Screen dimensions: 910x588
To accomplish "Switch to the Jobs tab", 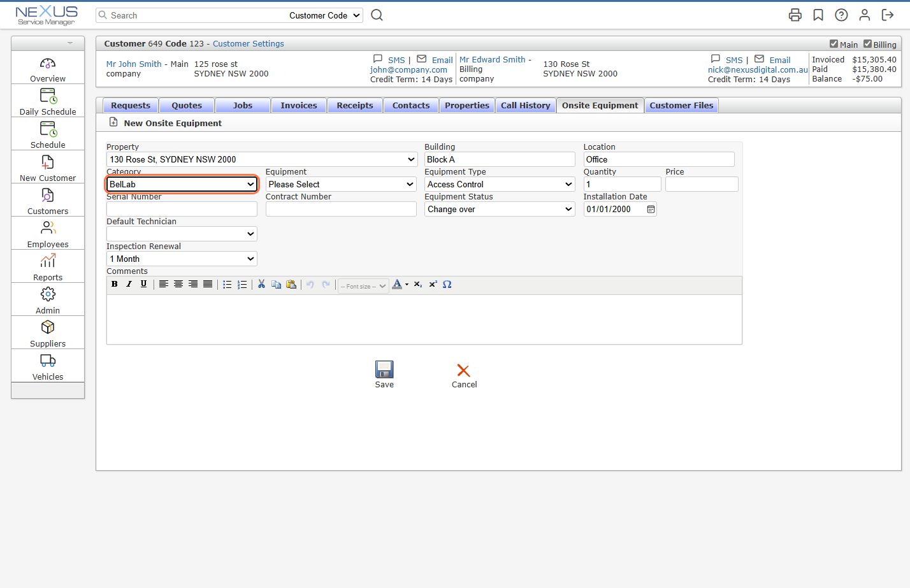I will click(243, 105).
